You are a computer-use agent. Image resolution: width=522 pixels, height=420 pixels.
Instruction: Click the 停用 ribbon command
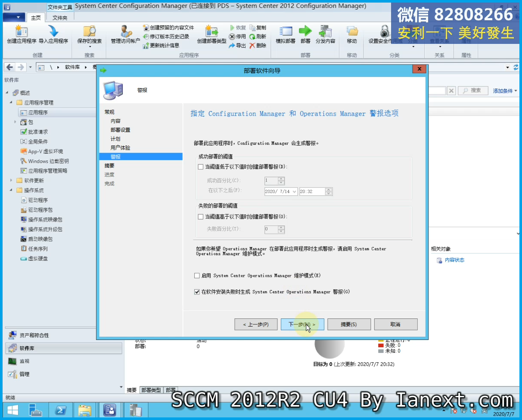coord(238,37)
